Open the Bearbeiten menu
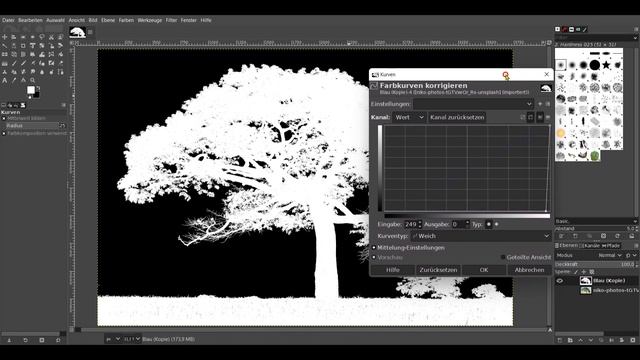 (x=30, y=20)
